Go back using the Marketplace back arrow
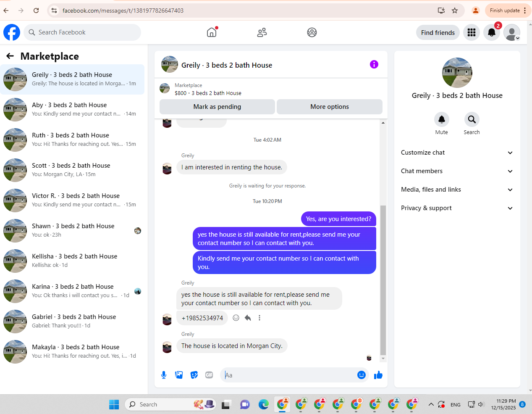Viewport: 532px width, 414px height. (10, 56)
